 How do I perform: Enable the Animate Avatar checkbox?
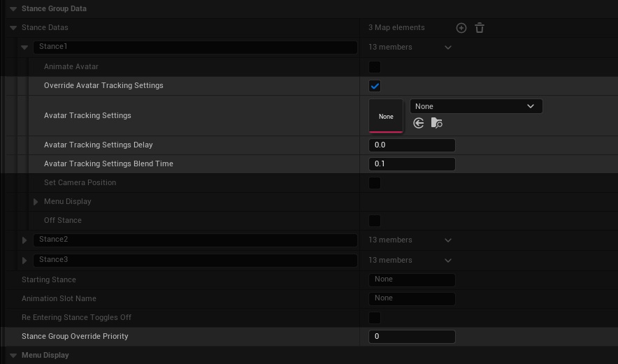(375, 67)
